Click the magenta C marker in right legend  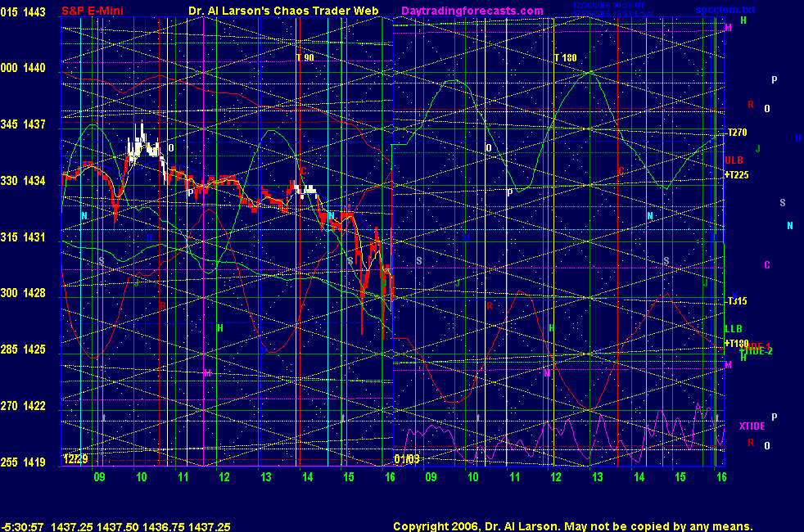[767, 264]
